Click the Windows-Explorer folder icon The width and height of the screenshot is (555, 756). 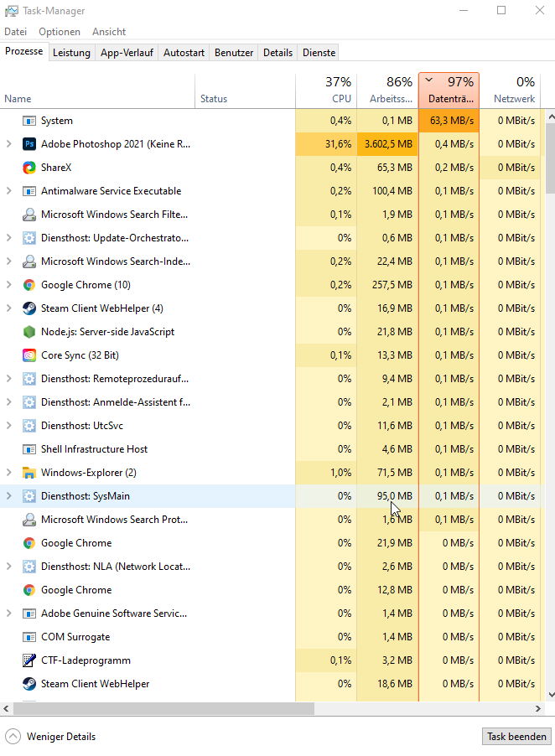[29, 473]
